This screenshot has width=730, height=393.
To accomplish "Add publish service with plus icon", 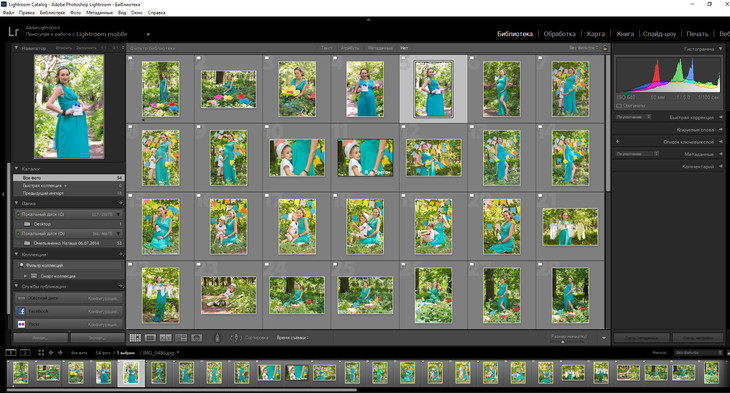I will (x=121, y=286).
